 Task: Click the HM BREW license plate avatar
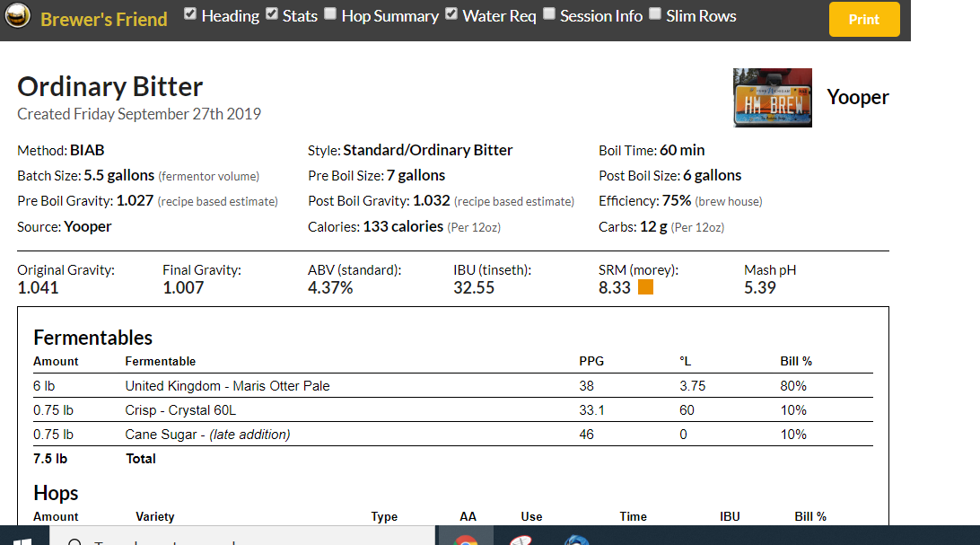(x=772, y=97)
